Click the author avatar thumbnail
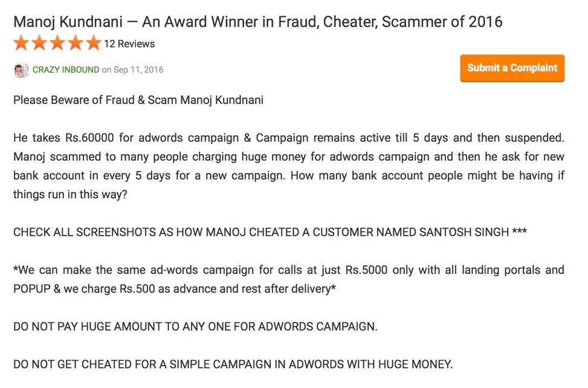Screen dimensions: 588x388 [x=21, y=70]
